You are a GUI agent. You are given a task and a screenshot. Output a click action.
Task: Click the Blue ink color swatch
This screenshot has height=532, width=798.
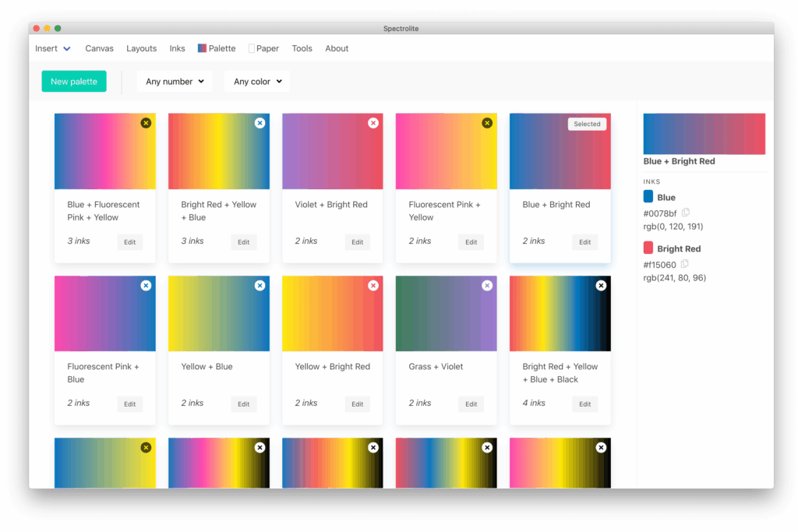tap(648, 197)
